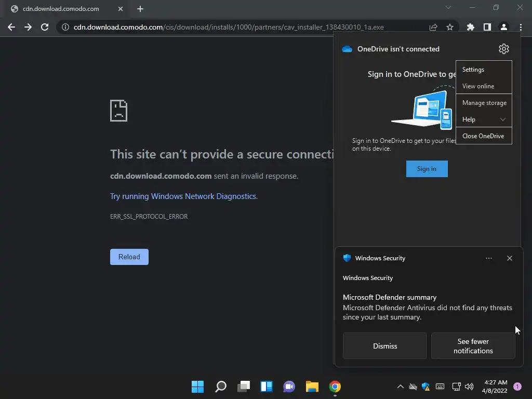Reload the page with the toolbar refresh icon
Viewport: 532px width, 399px height.
pos(45,27)
